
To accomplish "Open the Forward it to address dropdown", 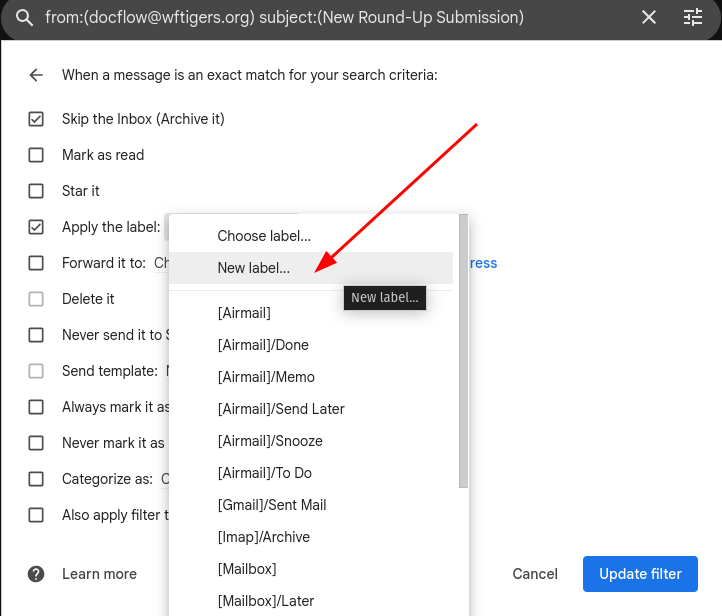I will pos(161,263).
